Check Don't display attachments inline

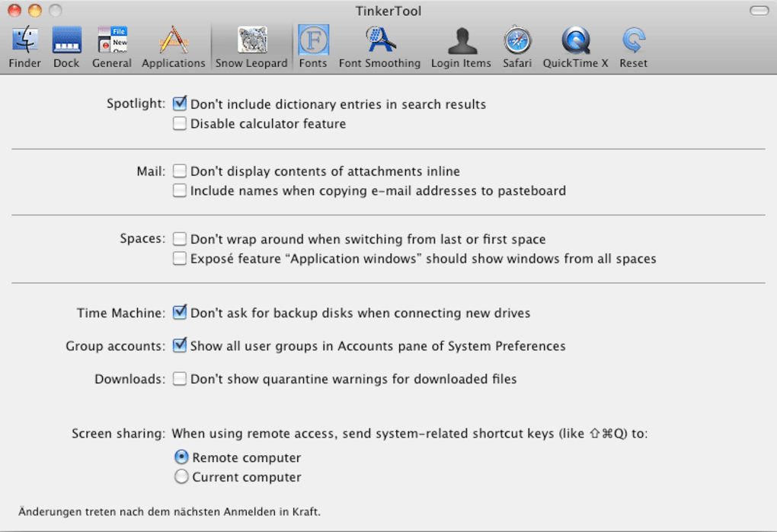click(179, 170)
